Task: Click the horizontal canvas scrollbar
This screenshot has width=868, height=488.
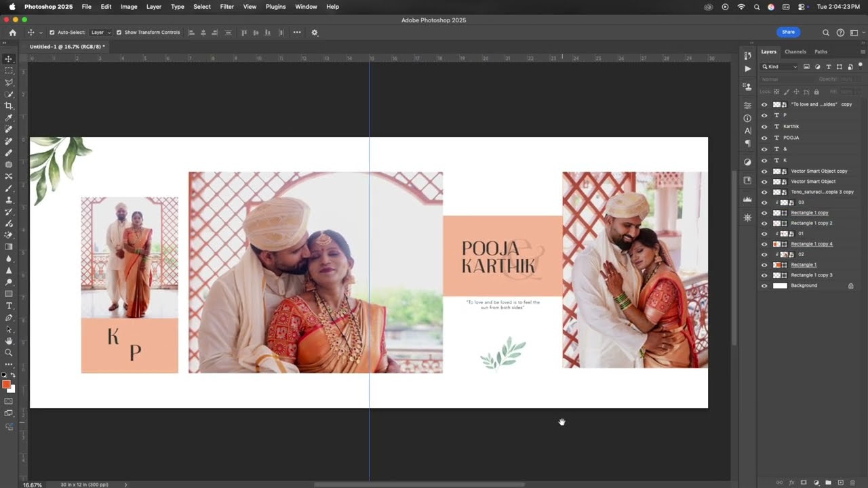Action: tap(419, 484)
